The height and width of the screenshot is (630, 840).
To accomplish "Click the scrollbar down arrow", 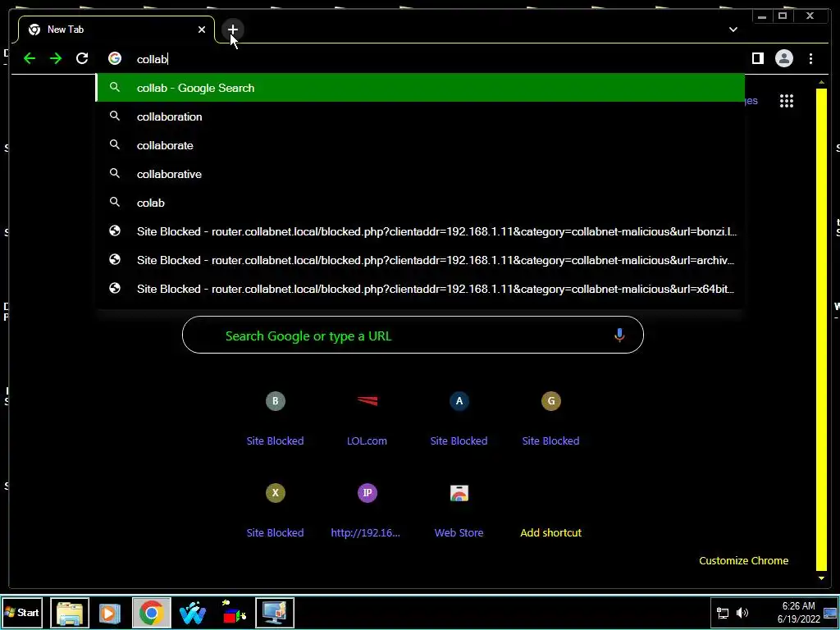I will tap(821, 578).
